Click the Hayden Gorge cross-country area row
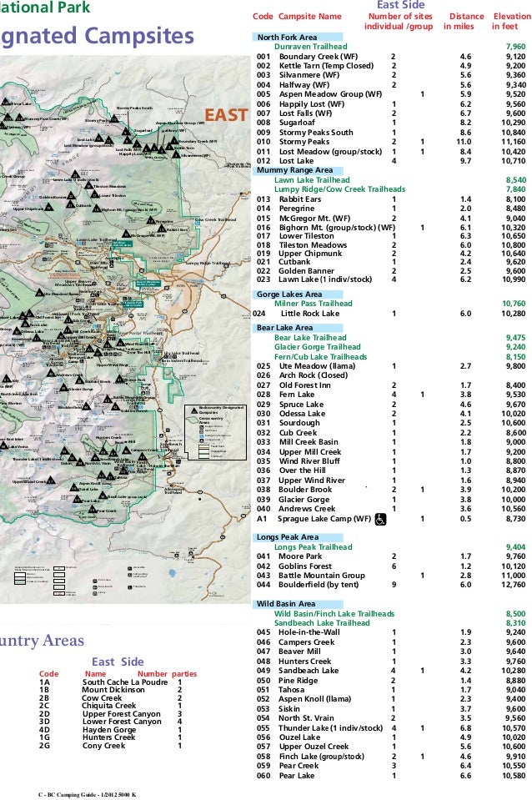The image size is (532, 800). pos(111,730)
